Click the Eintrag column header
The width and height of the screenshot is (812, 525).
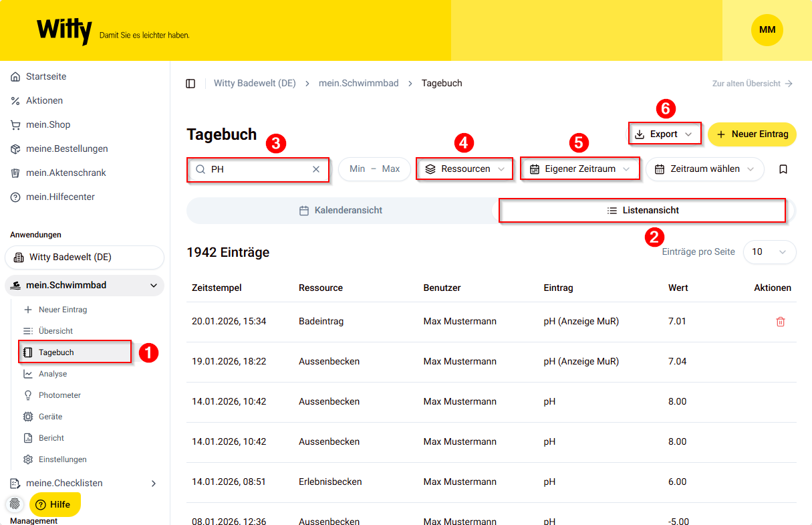[x=559, y=288]
